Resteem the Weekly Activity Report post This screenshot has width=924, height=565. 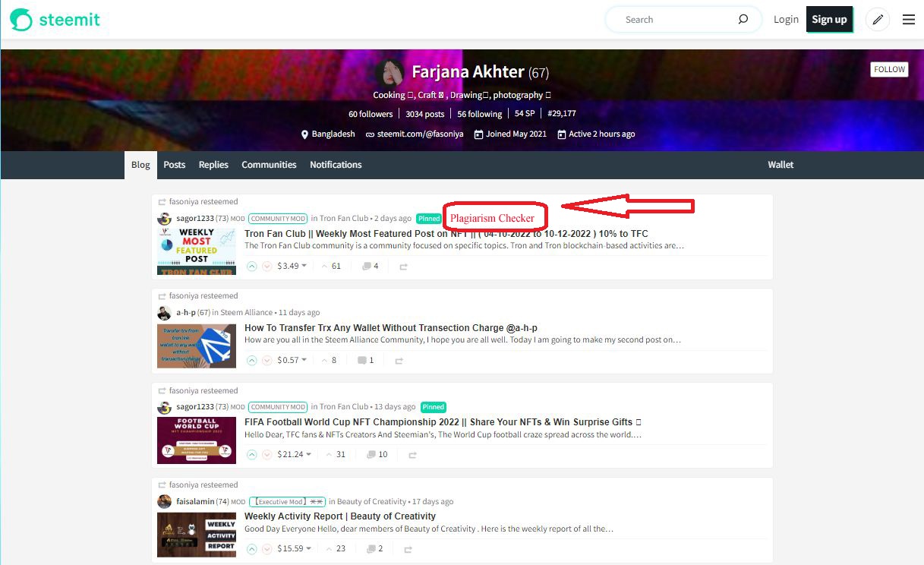click(408, 549)
